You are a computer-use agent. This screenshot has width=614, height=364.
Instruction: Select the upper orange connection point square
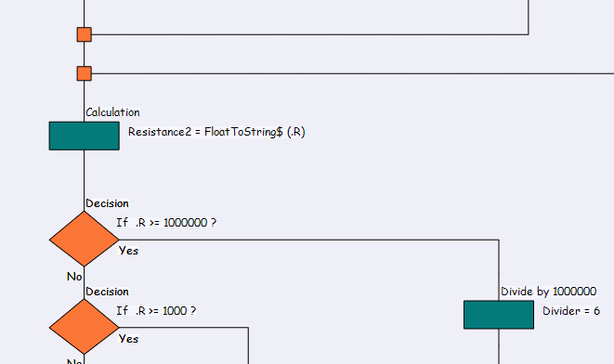coord(85,34)
